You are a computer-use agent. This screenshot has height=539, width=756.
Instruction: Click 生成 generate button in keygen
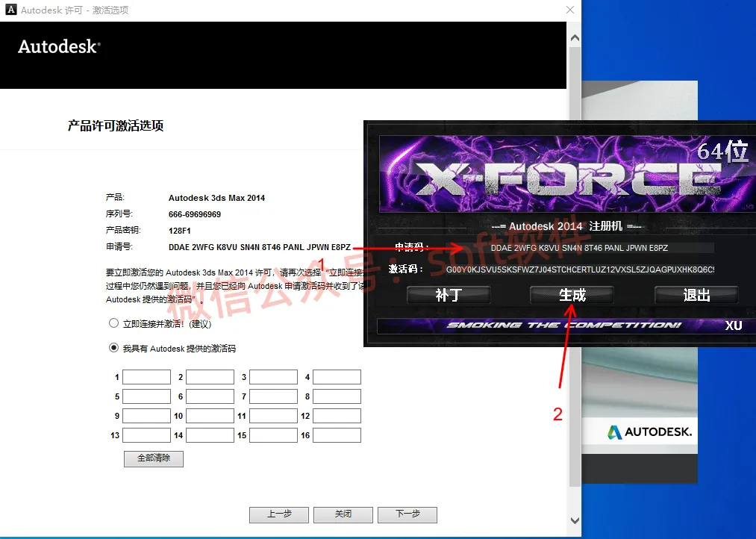click(572, 295)
